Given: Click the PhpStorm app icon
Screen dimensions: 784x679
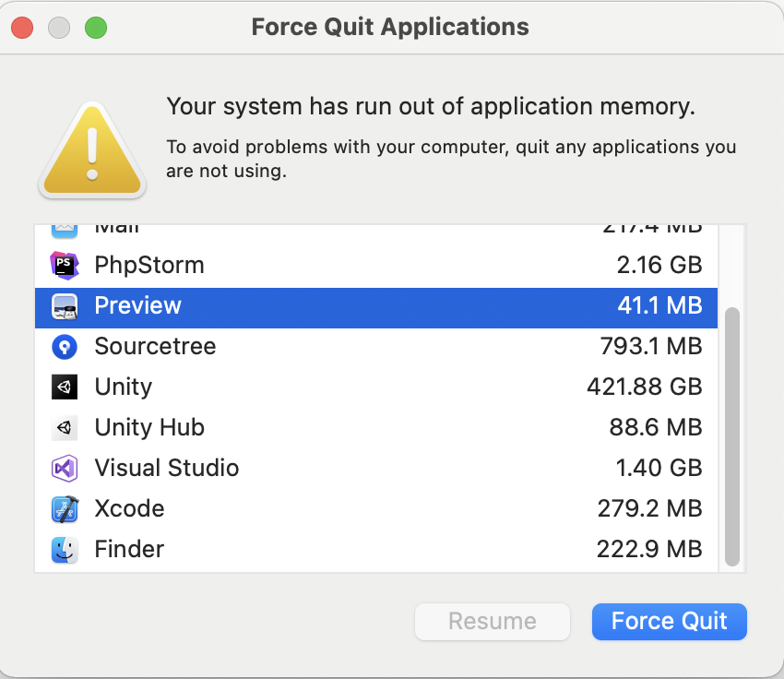Looking at the screenshot, I should pyautogui.click(x=65, y=266).
